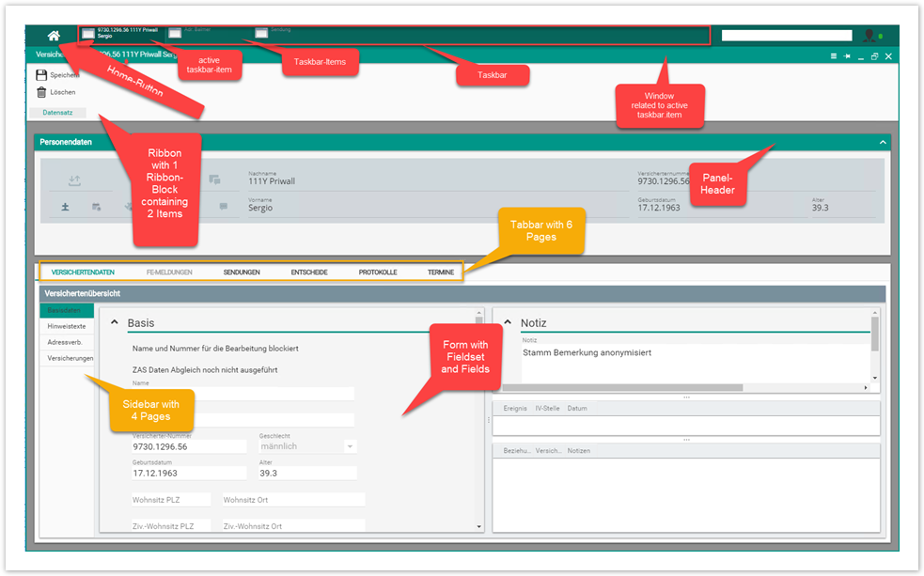
Task: Click the search field in the top bar
Action: click(787, 36)
